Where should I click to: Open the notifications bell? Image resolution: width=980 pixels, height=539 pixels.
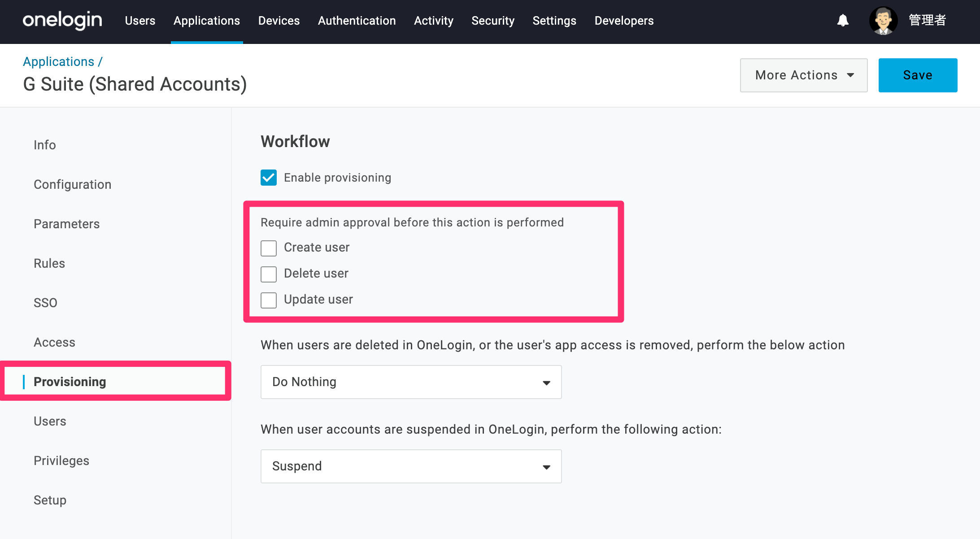843,21
